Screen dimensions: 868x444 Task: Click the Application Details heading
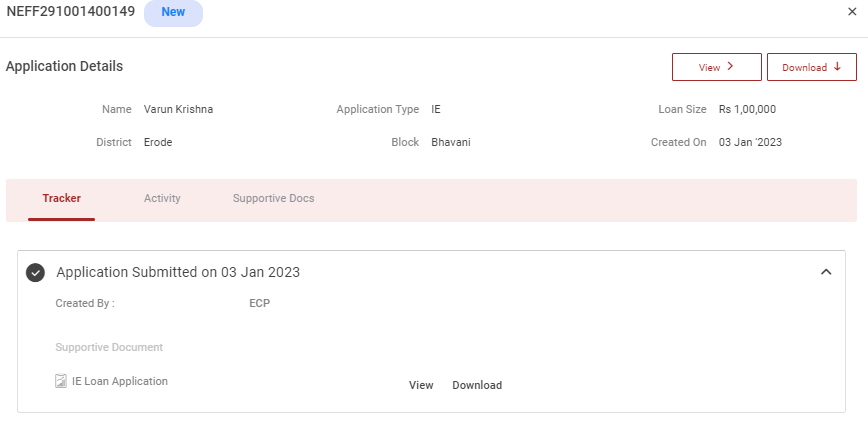pos(64,66)
